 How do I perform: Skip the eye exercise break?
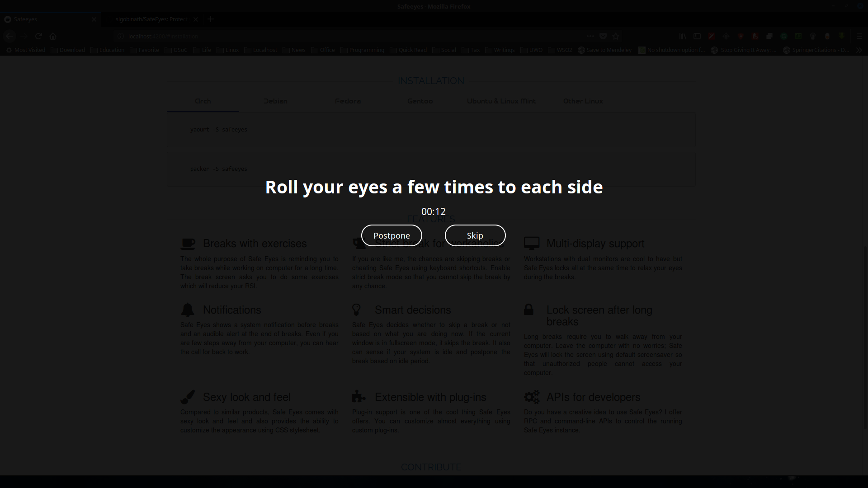[475, 235]
